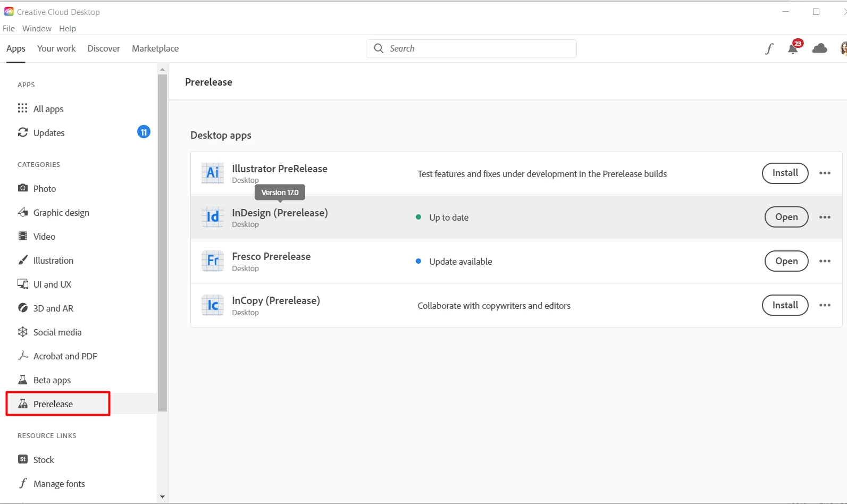Open the Beta apps category label
Image resolution: width=847 pixels, height=504 pixels.
52,380
